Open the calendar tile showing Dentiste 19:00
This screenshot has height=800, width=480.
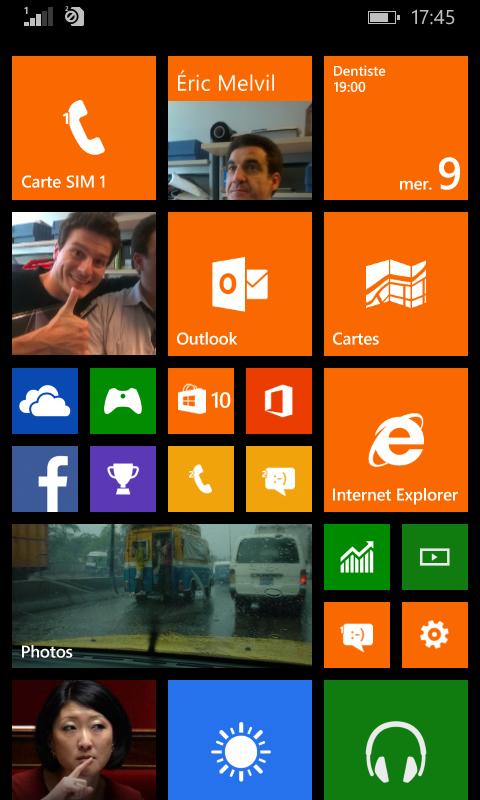click(396, 128)
